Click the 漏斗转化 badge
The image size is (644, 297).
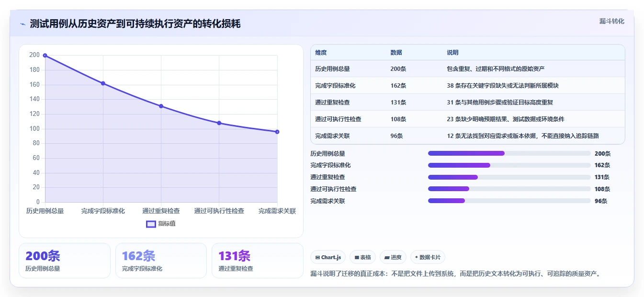(x=611, y=21)
